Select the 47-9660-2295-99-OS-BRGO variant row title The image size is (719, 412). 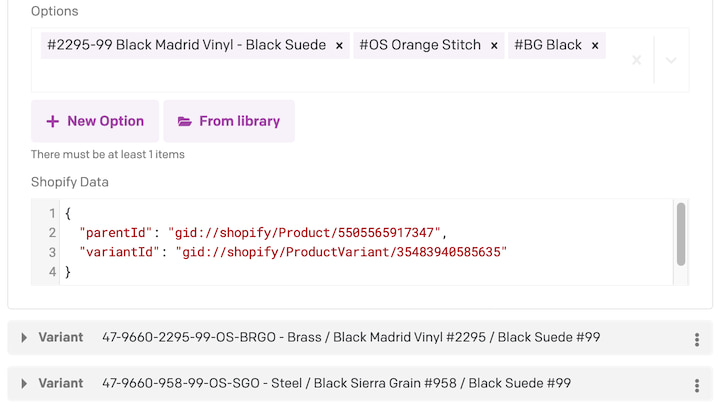pyautogui.click(x=351, y=337)
